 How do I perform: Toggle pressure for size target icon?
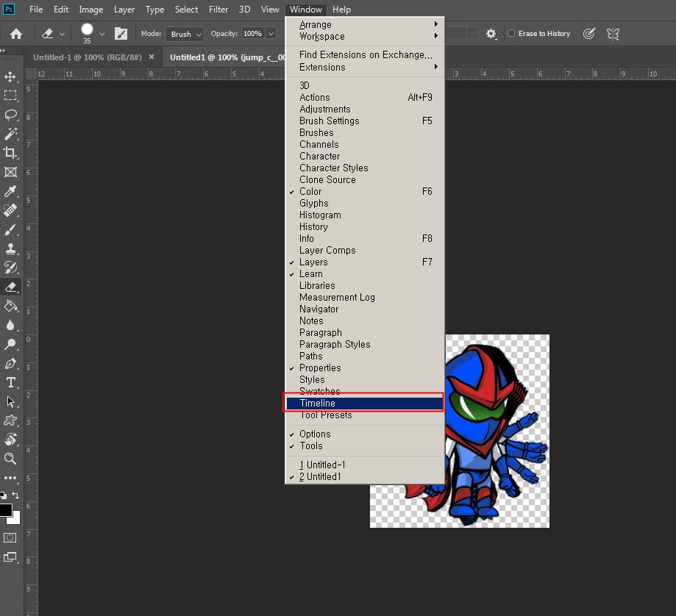click(x=589, y=34)
